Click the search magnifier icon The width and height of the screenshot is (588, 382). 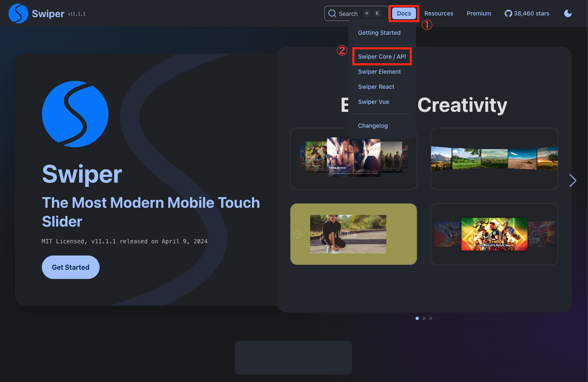click(332, 13)
